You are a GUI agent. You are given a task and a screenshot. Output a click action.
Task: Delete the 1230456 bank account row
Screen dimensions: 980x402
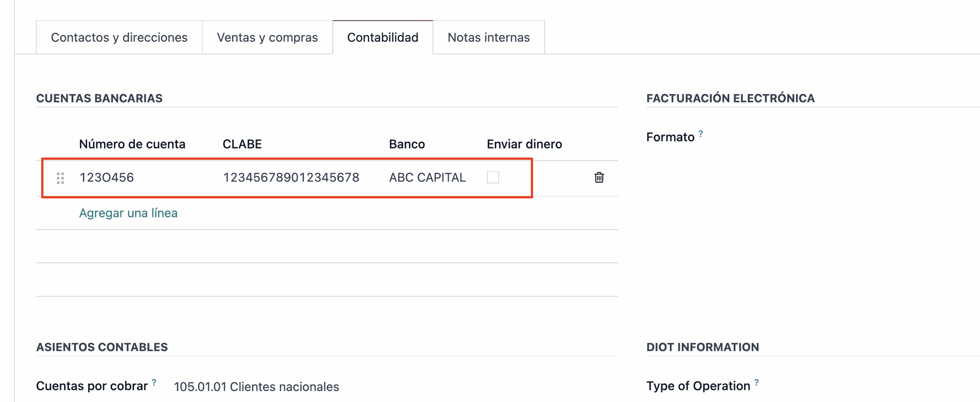[599, 178]
